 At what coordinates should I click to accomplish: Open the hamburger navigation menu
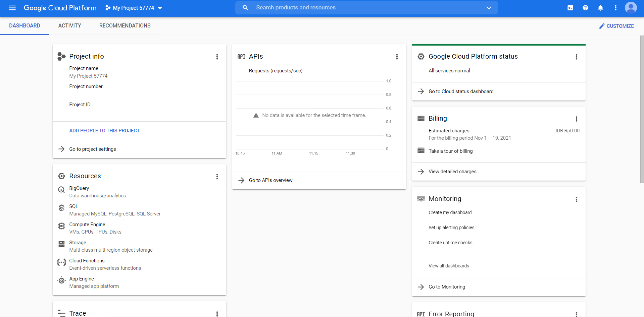(12, 8)
